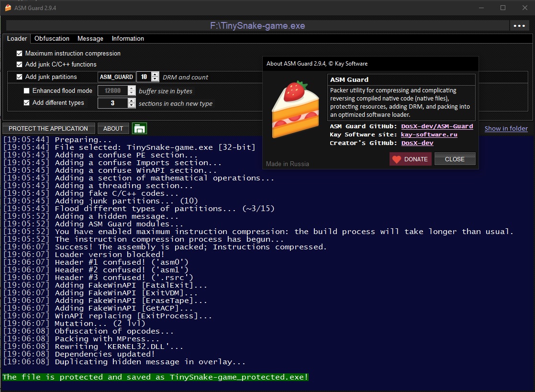
Task: Open the Information tab
Action: click(x=128, y=39)
